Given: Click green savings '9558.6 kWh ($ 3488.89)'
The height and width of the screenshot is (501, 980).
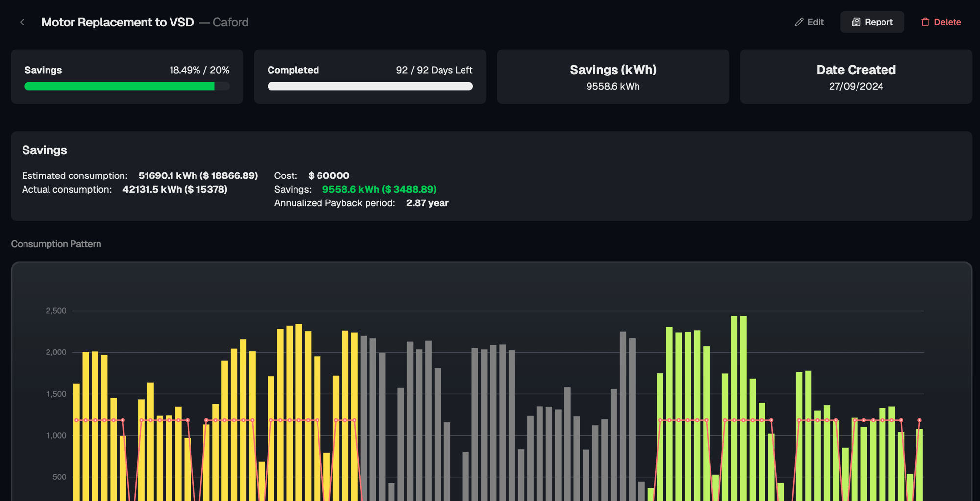Looking at the screenshot, I should click(x=379, y=189).
